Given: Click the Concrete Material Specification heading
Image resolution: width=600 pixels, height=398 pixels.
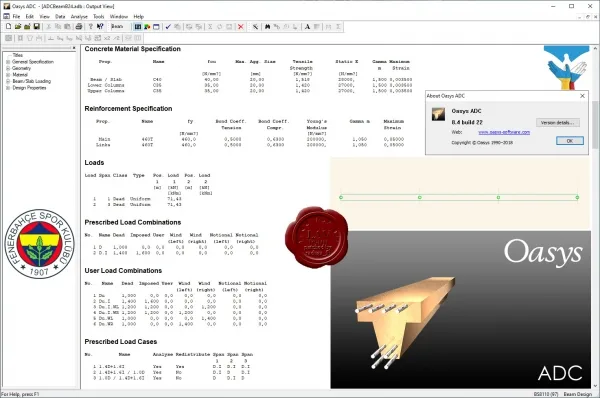Looking at the screenshot, I should click(x=132, y=49).
